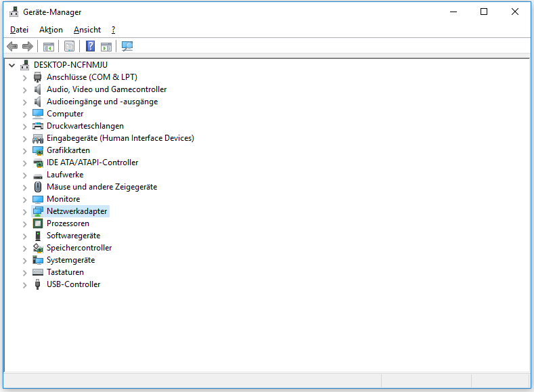
Task: Click the Netzwerkadapter network icon
Action: [38, 211]
